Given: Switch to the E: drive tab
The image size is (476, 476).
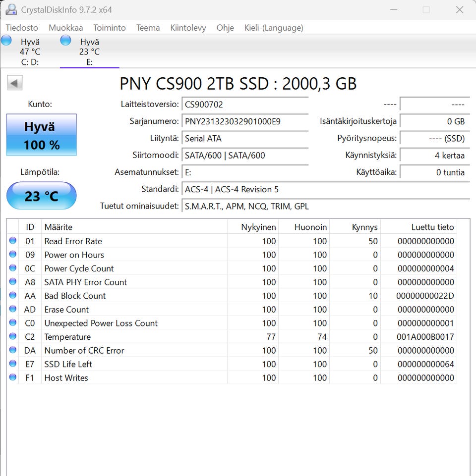Looking at the screenshot, I should [89, 52].
